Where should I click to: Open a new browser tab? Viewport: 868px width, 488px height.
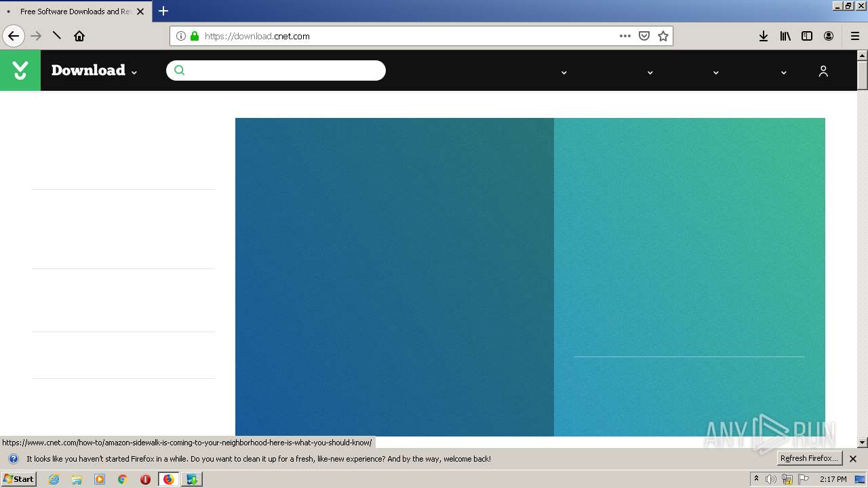click(x=163, y=11)
